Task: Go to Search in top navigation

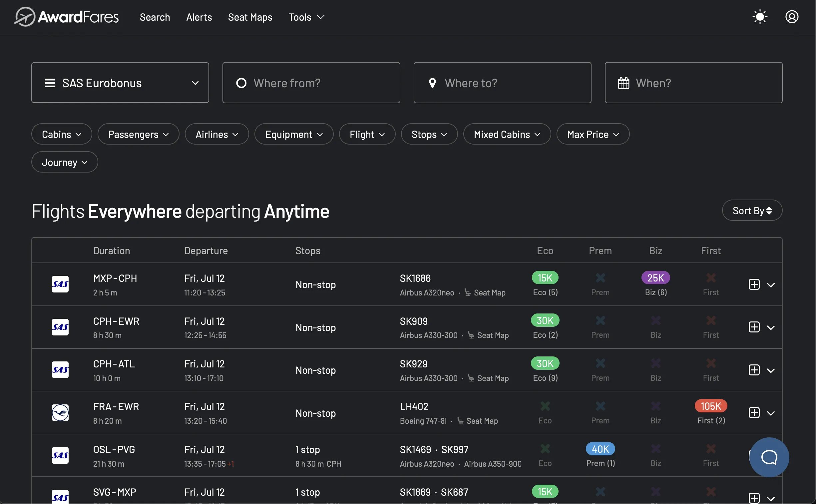Action: coord(155,17)
